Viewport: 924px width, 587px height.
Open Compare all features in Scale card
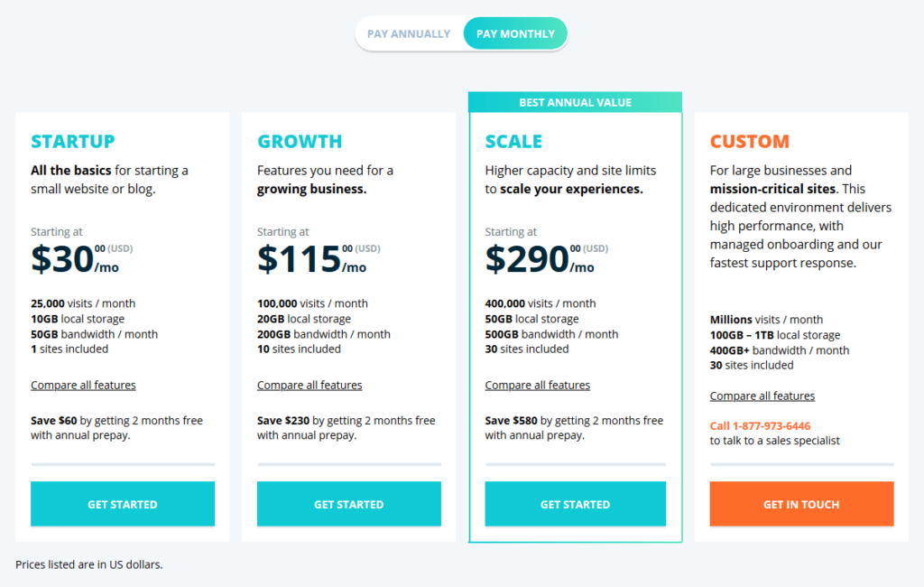click(x=538, y=386)
